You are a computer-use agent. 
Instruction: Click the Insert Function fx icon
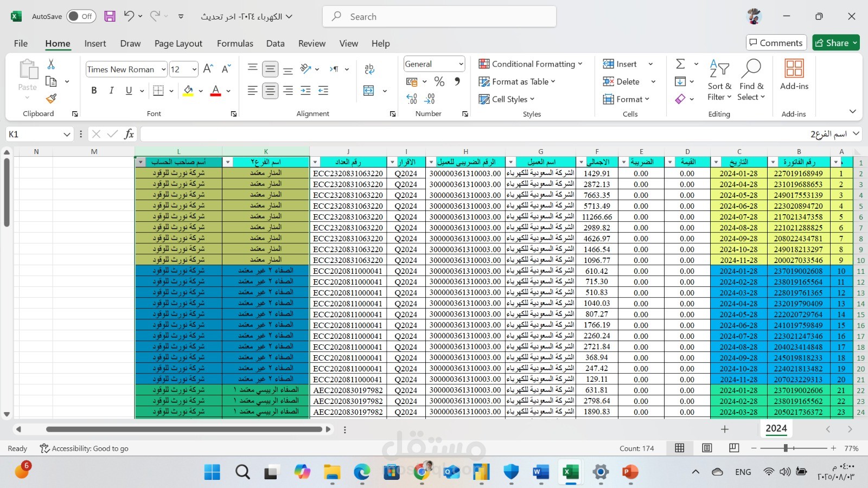pyautogui.click(x=129, y=134)
